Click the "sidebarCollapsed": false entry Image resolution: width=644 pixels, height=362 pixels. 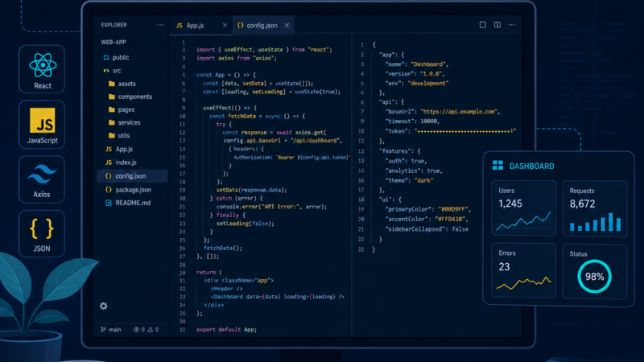[427, 229]
